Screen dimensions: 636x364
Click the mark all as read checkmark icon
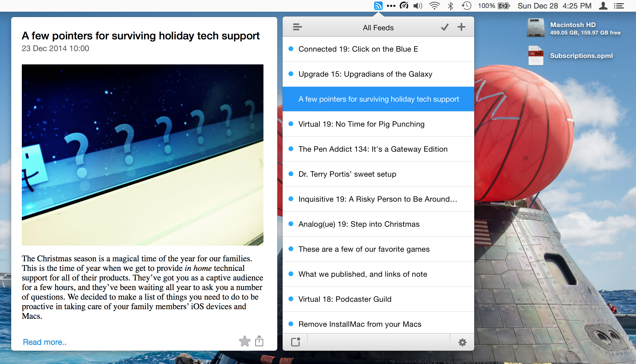(445, 27)
